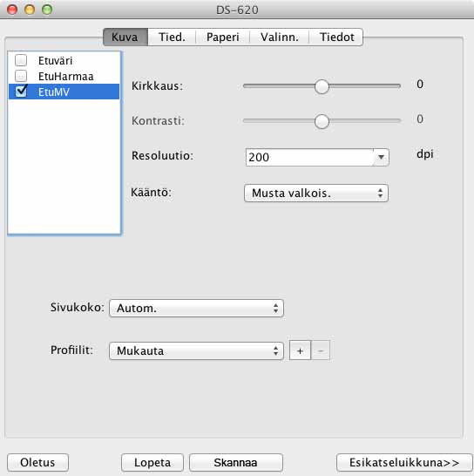The height and width of the screenshot is (476, 474).
Task: Click the Kirkkaus slider handle
Action: (x=322, y=86)
